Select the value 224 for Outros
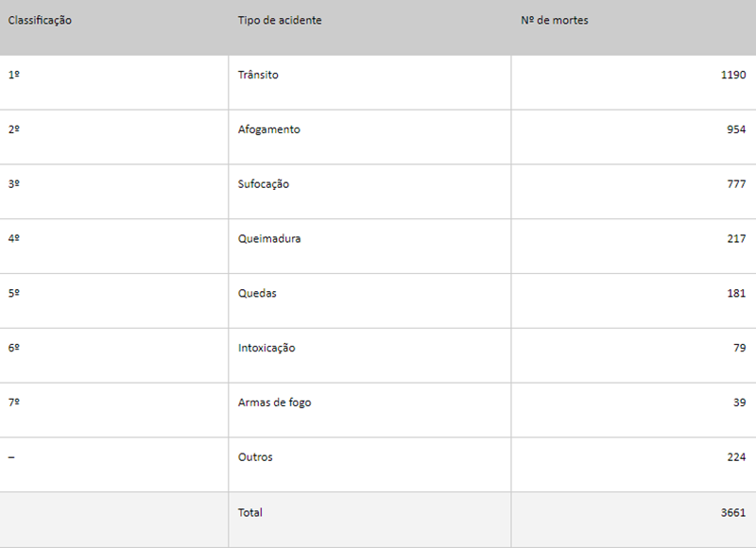Image resolution: width=756 pixels, height=548 pixels. point(736,457)
